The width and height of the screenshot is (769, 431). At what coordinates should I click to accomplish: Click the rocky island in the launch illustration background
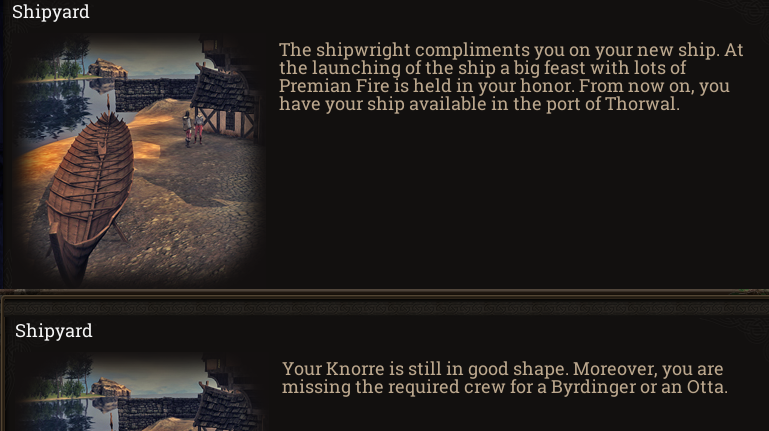tap(107, 68)
